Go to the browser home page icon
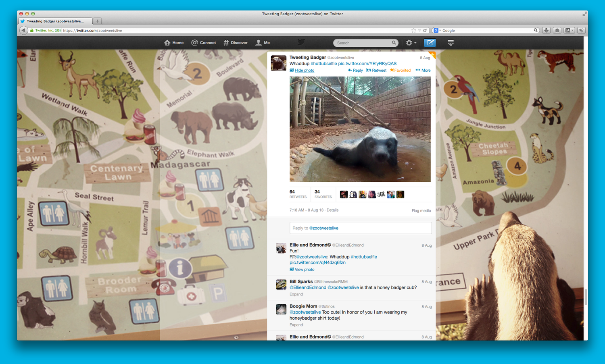The height and width of the screenshot is (364, 605). [x=557, y=30]
